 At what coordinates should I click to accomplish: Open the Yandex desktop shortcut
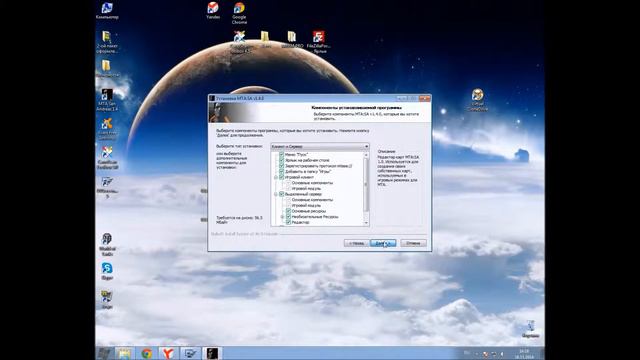[x=213, y=11]
